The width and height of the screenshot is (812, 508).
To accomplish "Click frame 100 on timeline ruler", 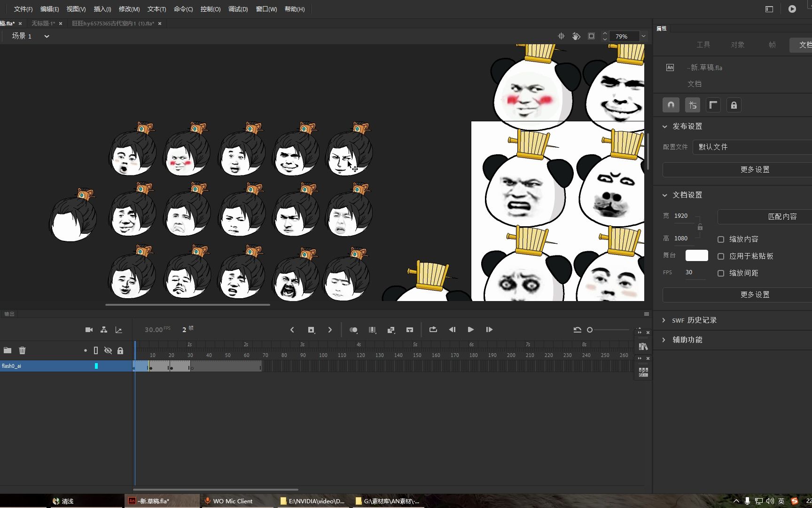I will [x=323, y=355].
